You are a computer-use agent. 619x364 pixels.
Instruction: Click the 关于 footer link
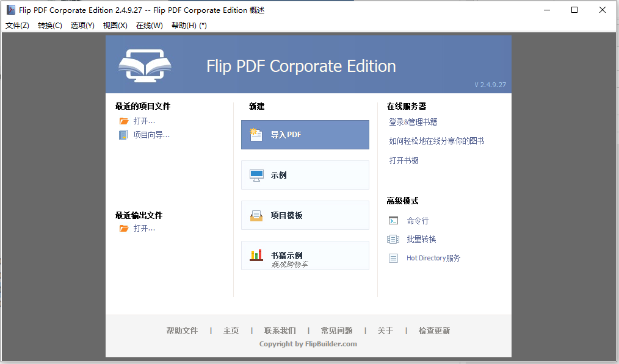[x=385, y=331]
